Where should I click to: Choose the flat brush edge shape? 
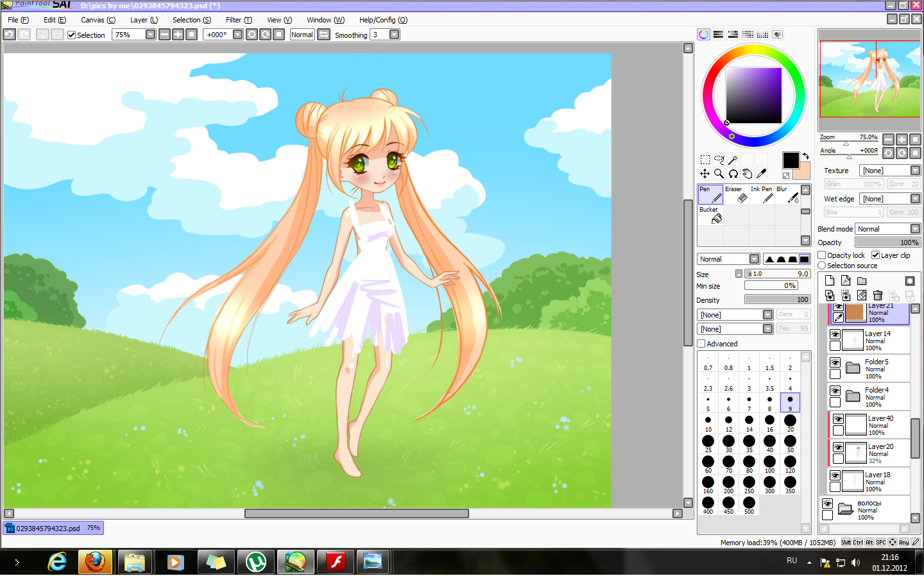coord(804,259)
